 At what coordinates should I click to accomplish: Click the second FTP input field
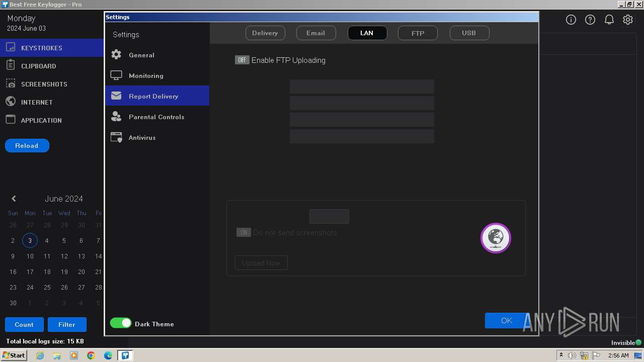pyautogui.click(x=362, y=103)
